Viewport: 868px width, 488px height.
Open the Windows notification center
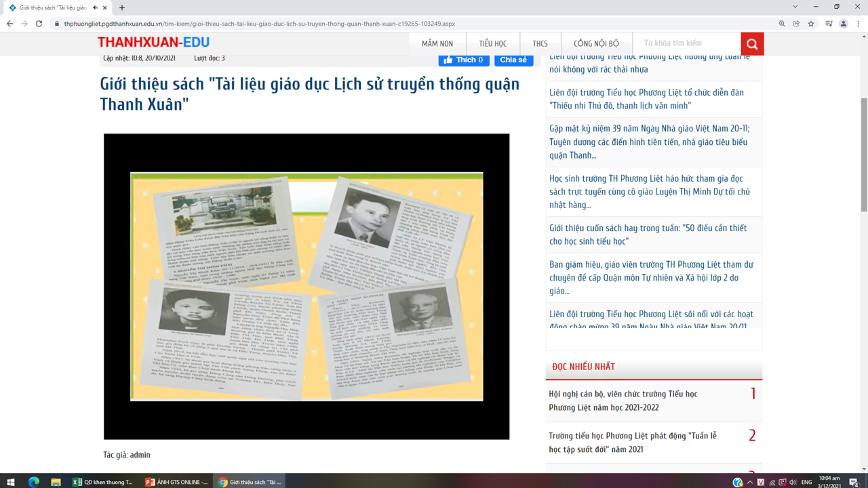point(854,482)
